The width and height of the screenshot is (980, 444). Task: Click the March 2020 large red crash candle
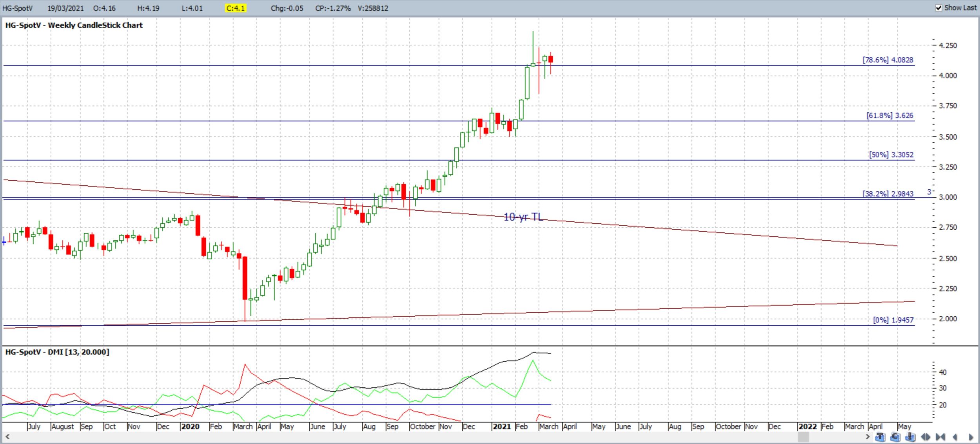click(x=245, y=278)
